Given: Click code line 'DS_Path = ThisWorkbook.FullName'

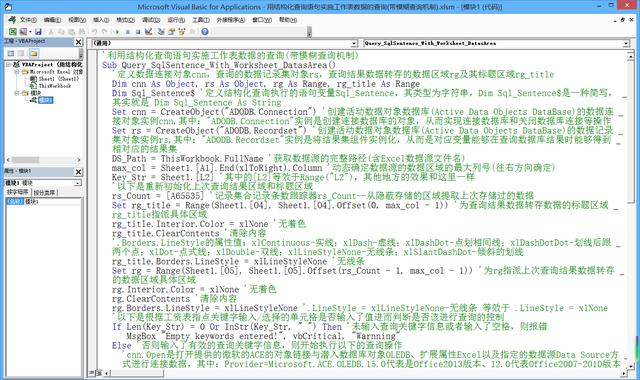Looking at the screenshot, I should coord(188,158).
